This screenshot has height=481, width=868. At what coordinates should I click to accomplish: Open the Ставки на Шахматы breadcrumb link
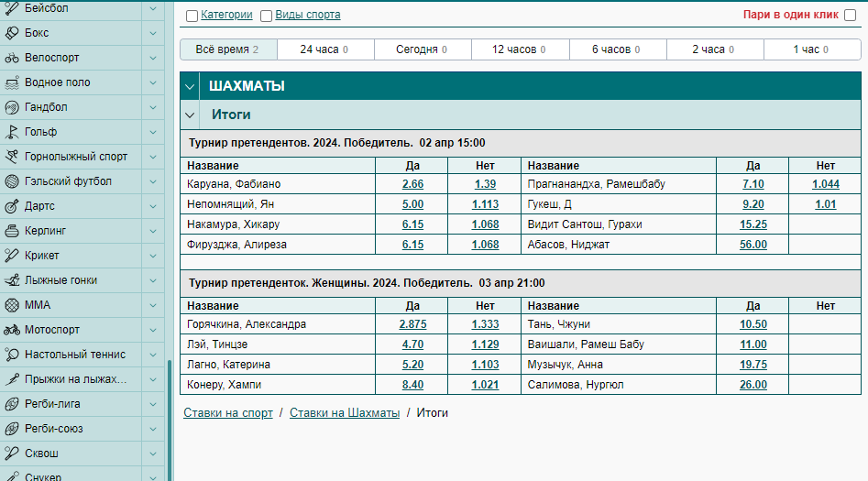pos(345,413)
